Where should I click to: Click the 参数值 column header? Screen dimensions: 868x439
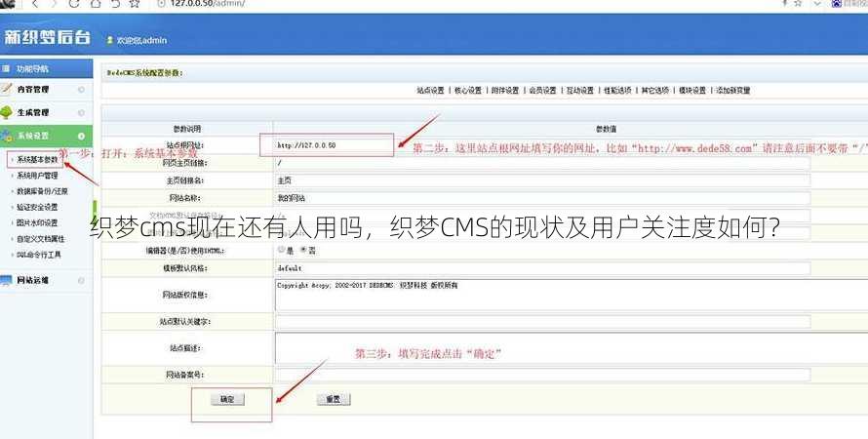pos(606,129)
